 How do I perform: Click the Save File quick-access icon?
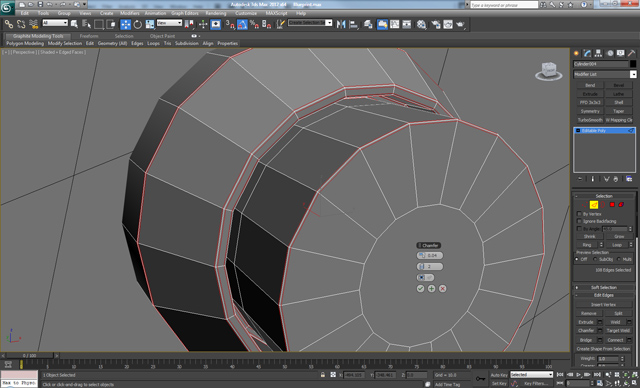point(40,4)
